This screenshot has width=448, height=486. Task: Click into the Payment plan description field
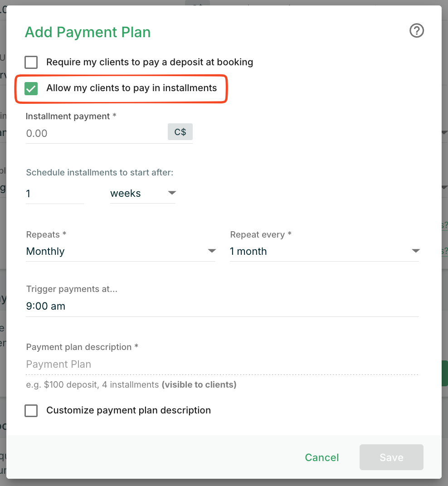pos(222,364)
